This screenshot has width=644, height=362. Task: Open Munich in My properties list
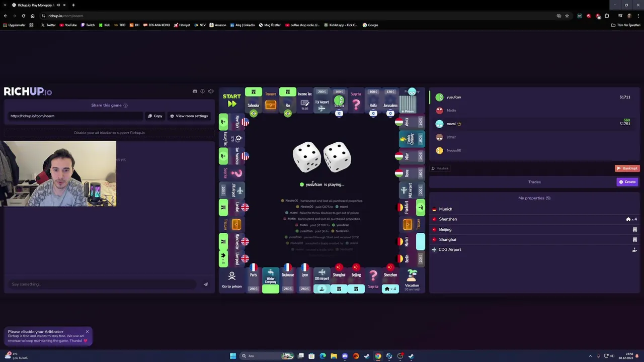[x=534, y=209]
